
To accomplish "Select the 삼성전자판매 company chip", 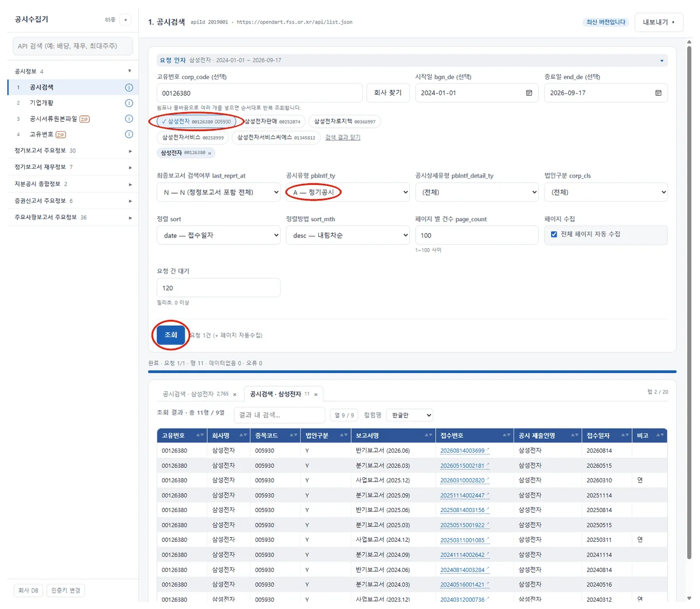I will coord(273,122).
